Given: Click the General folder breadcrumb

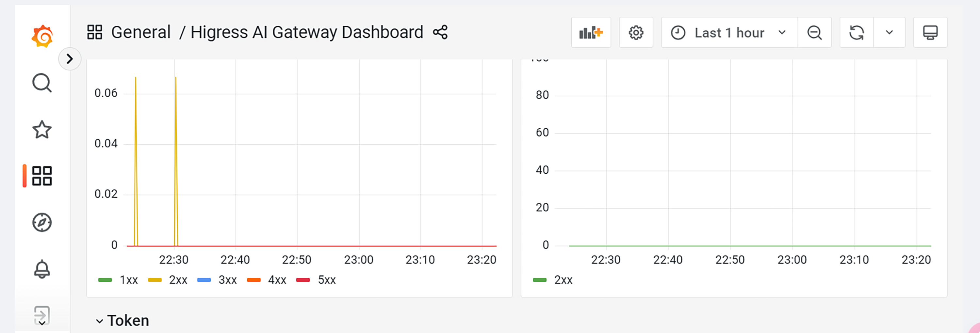Looking at the screenshot, I should click(x=141, y=32).
